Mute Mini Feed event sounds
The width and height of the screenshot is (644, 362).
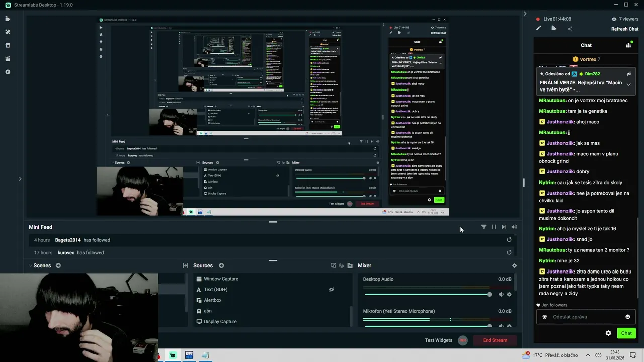[514, 227]
